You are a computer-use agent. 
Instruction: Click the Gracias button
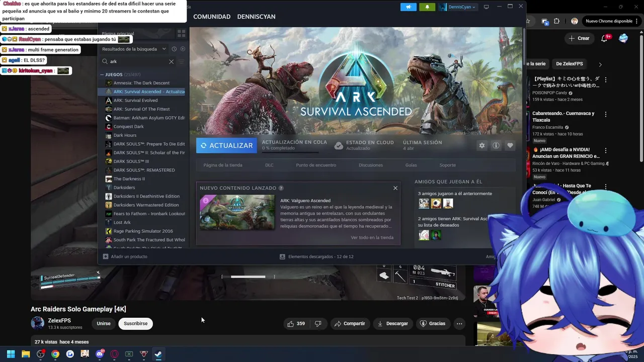point(433,323)
